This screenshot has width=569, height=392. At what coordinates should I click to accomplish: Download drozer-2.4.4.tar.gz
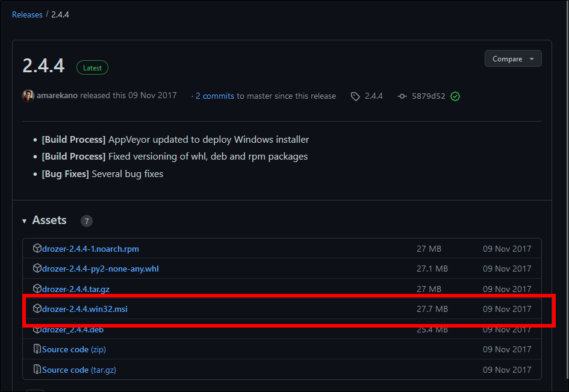click(76, 289)
